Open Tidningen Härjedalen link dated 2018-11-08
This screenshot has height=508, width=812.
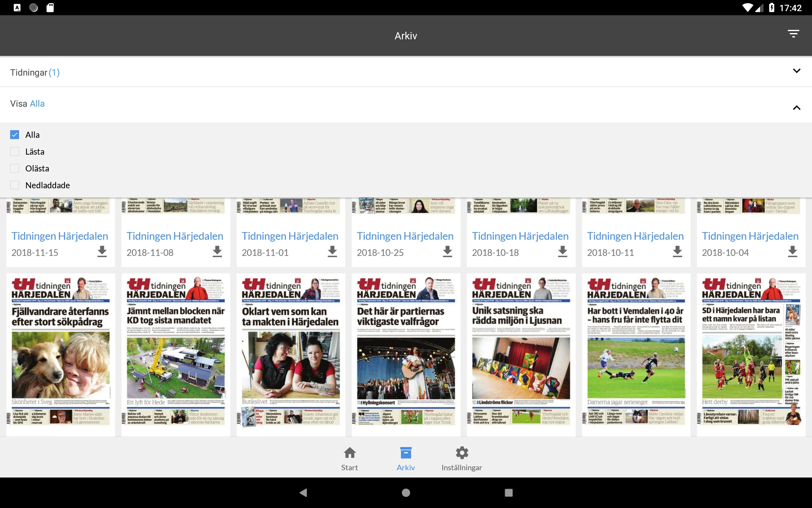[x=175, y=236]
